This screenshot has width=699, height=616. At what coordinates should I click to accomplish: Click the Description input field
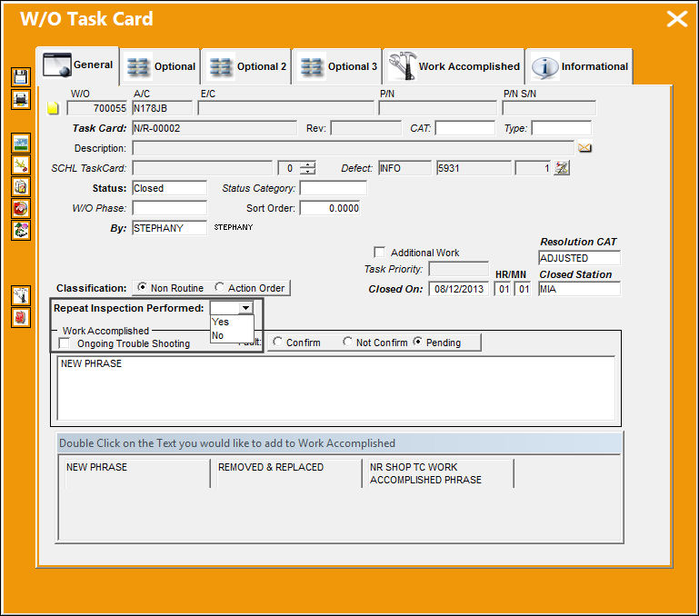353,148
